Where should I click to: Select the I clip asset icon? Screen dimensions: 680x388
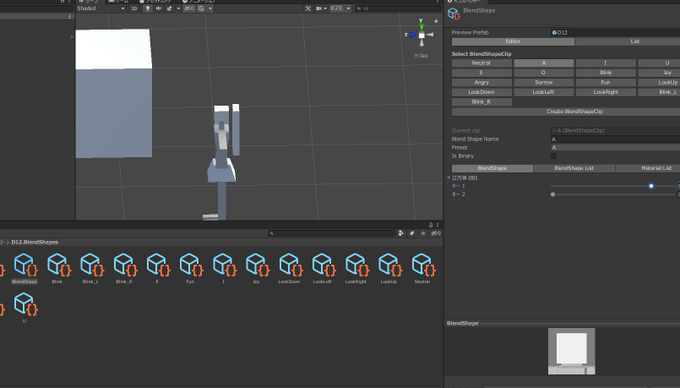224,265
